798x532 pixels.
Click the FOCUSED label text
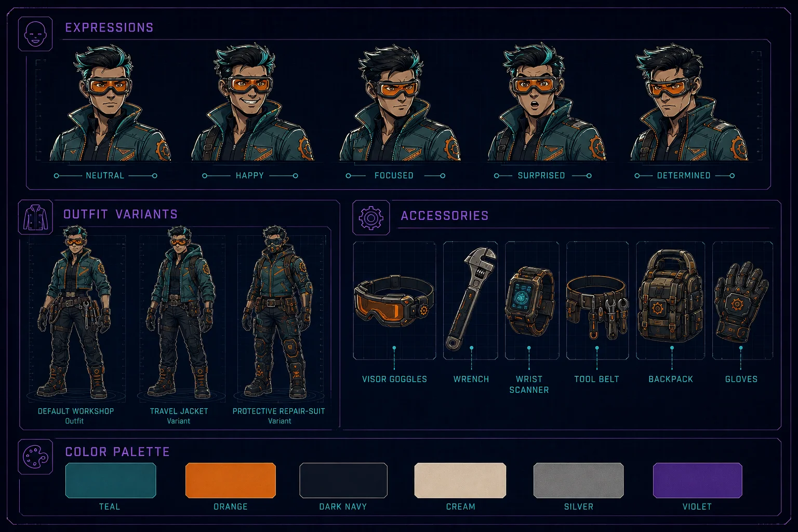point(394,176)
